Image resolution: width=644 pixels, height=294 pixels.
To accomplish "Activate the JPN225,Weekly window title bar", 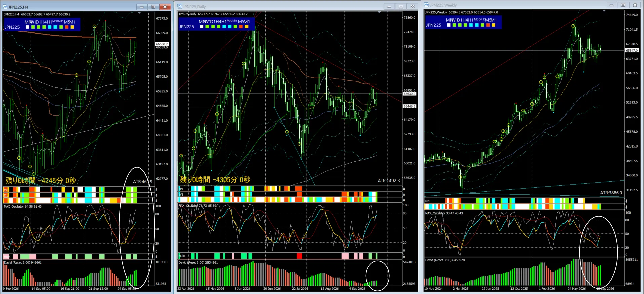I will coord(515,5).
